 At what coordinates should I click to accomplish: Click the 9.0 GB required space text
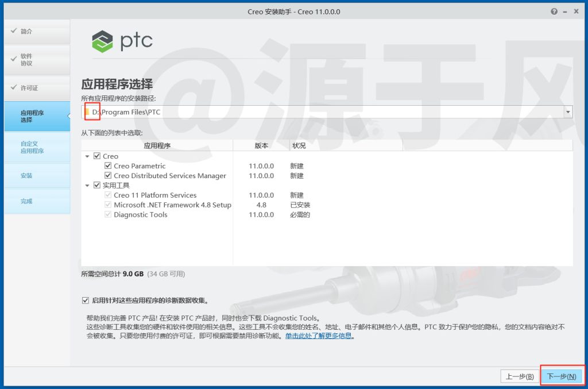(133, 274)
